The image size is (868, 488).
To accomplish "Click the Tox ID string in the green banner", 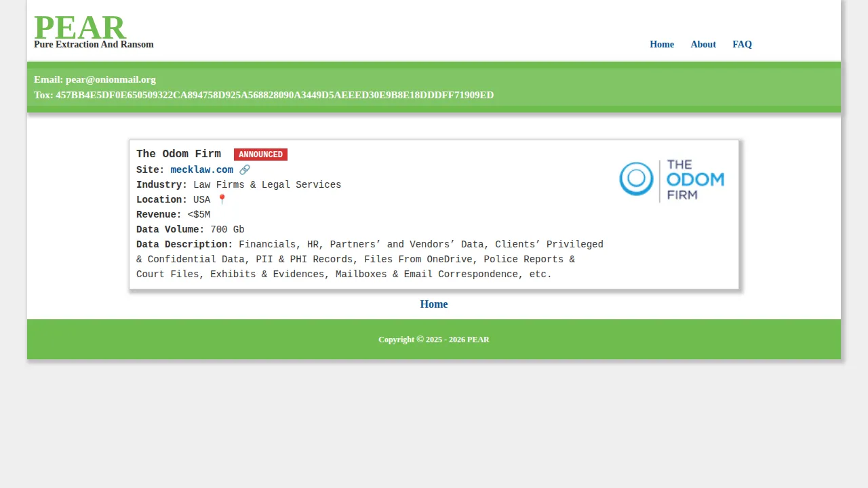I will click(274, 96).
